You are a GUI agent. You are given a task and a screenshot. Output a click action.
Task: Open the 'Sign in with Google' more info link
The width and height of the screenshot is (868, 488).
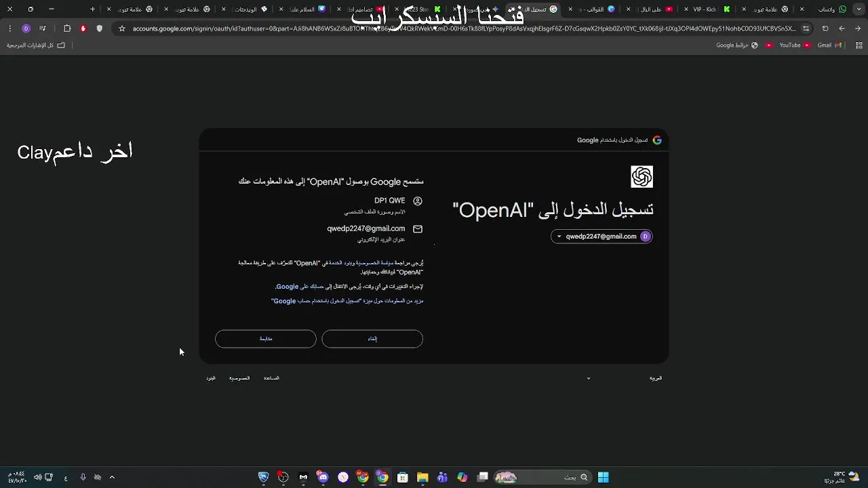347,301
